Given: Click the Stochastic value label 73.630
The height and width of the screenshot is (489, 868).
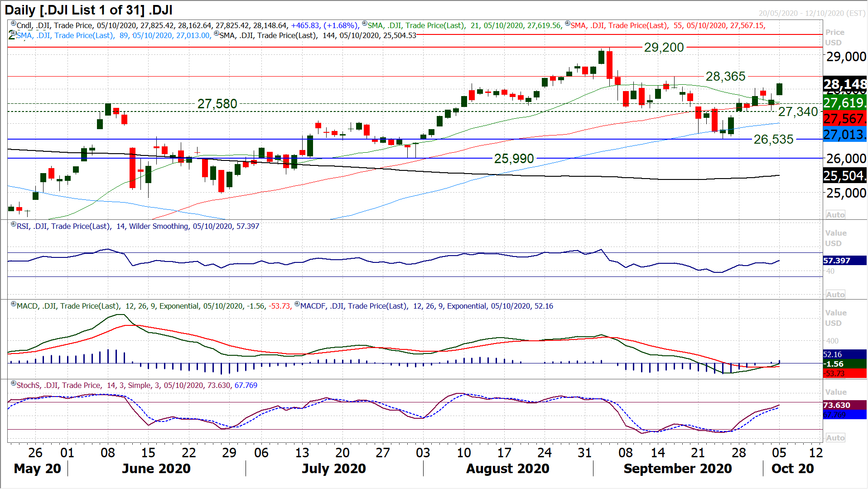Looking at the screenshot, I should tap(844, 405).
